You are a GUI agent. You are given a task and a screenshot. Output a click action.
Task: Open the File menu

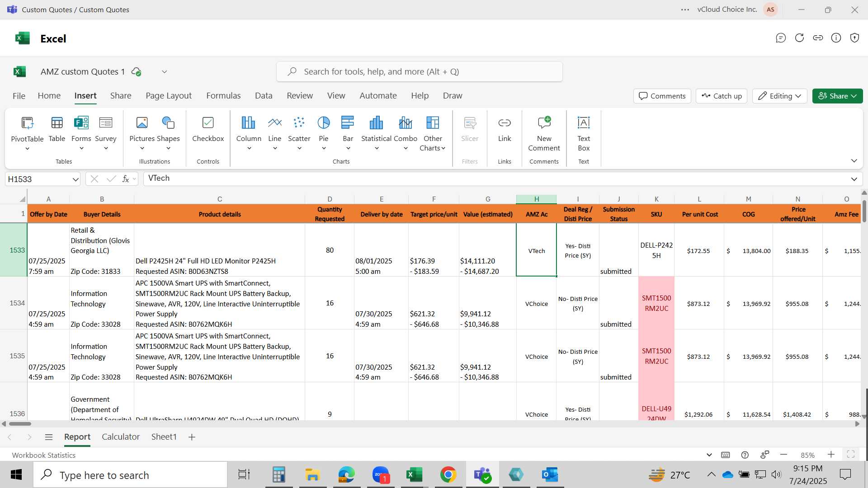[x=19, y=96]
